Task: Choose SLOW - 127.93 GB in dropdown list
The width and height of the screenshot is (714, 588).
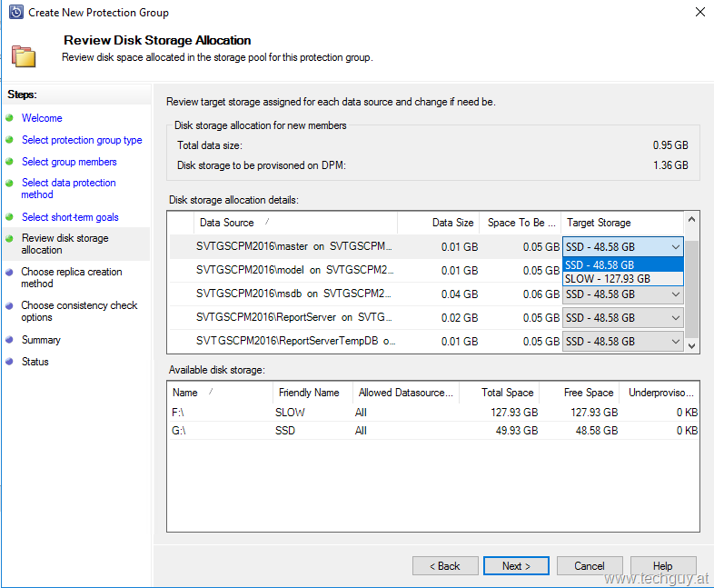Action: 623,279
